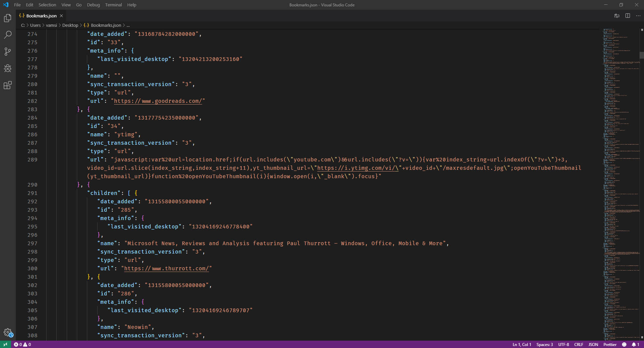The height and width of the screenshot is (348, 644).
Task: Show errors and warnings count
Action: click(x=22, y=344)
